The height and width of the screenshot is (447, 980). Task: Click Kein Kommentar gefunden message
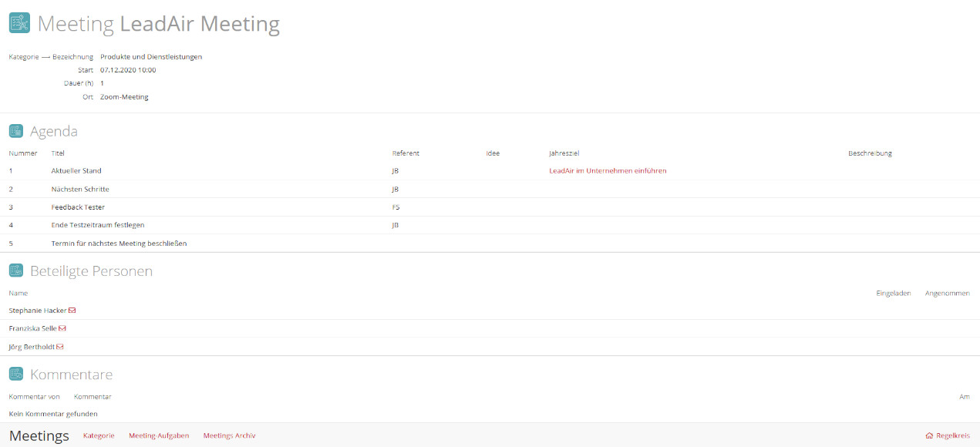pos(53,414)
